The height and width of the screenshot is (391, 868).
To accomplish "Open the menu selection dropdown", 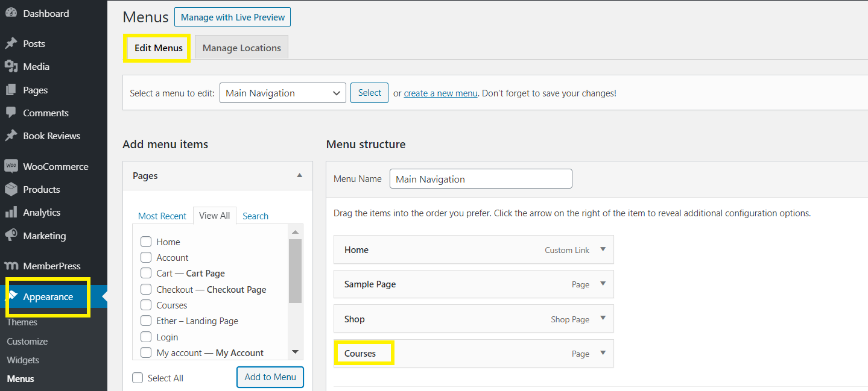I will coord(283,93).
